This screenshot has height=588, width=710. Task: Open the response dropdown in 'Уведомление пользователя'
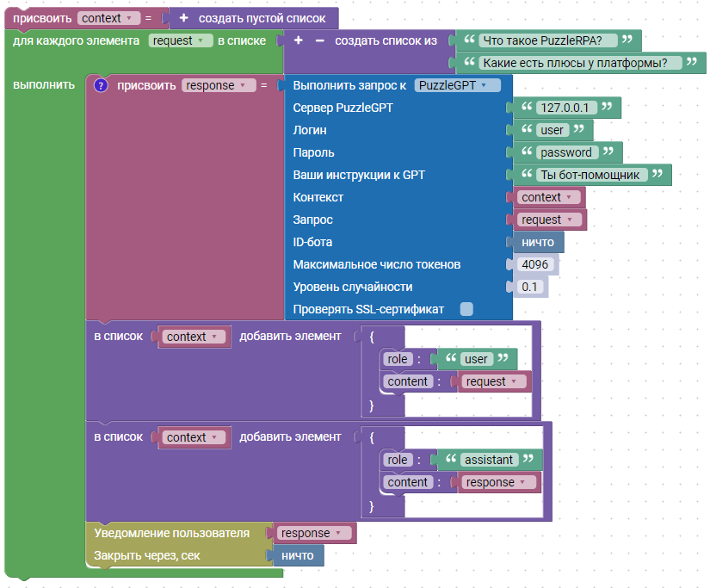[314, 533]
